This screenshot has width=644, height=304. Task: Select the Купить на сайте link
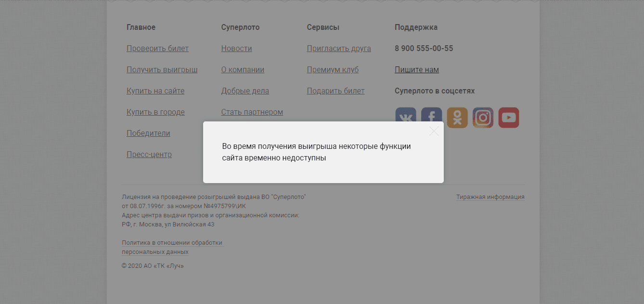[155, 91]
